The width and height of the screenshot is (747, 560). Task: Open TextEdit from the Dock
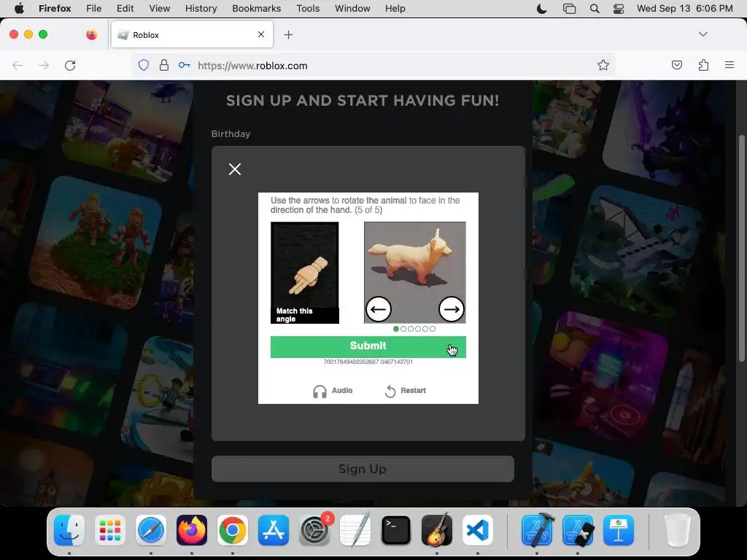[355, 530]
